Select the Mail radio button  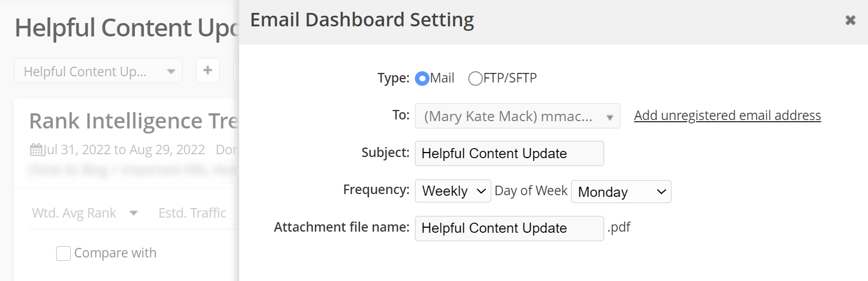tap(422, 79)
